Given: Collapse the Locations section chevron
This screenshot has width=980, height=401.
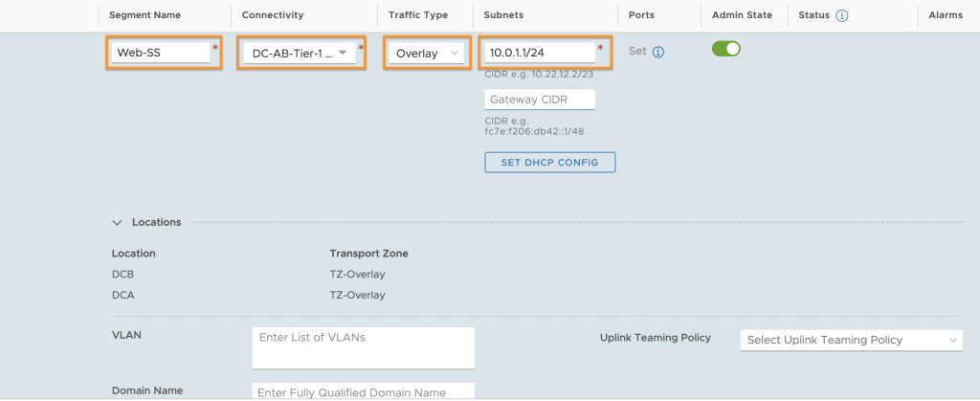Looking at the screenshot, I should click(x=117, y=222).
